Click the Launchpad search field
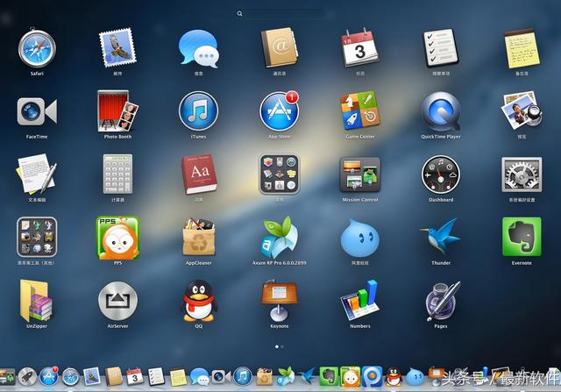The height and width of the screenshot is (392, 561). coord(280,14)
